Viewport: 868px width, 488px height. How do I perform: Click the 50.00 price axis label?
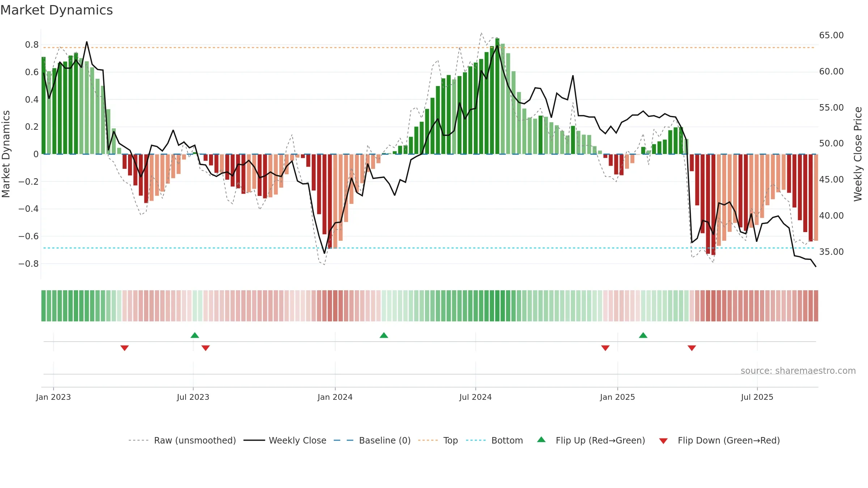click(x=831, y=144)
